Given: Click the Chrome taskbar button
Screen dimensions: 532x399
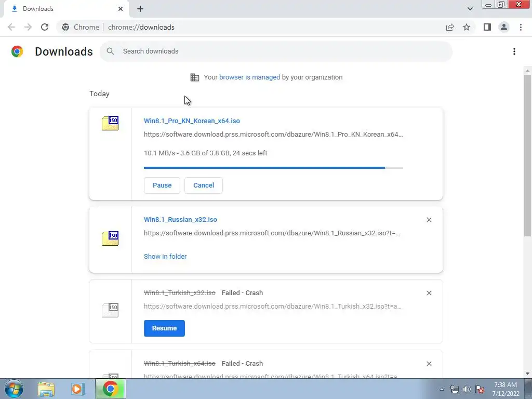Looking at the screenshot, I should [x=111, y=389].
